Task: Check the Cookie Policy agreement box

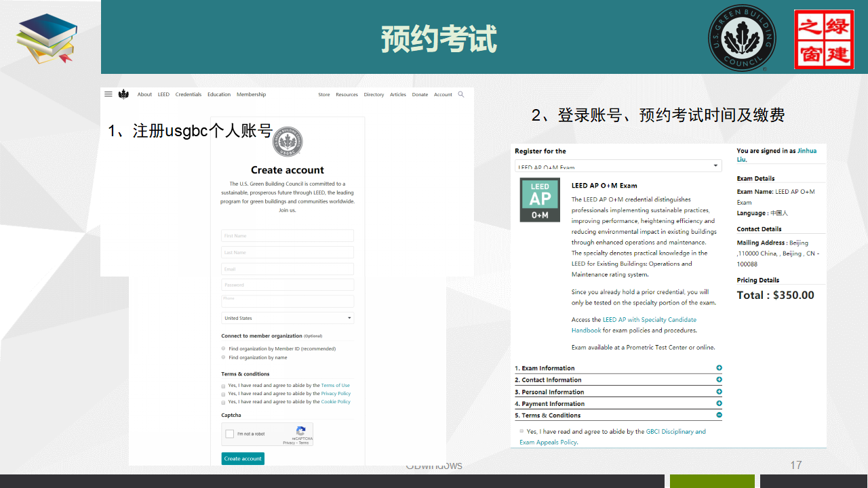Action: tap(223, 402)
